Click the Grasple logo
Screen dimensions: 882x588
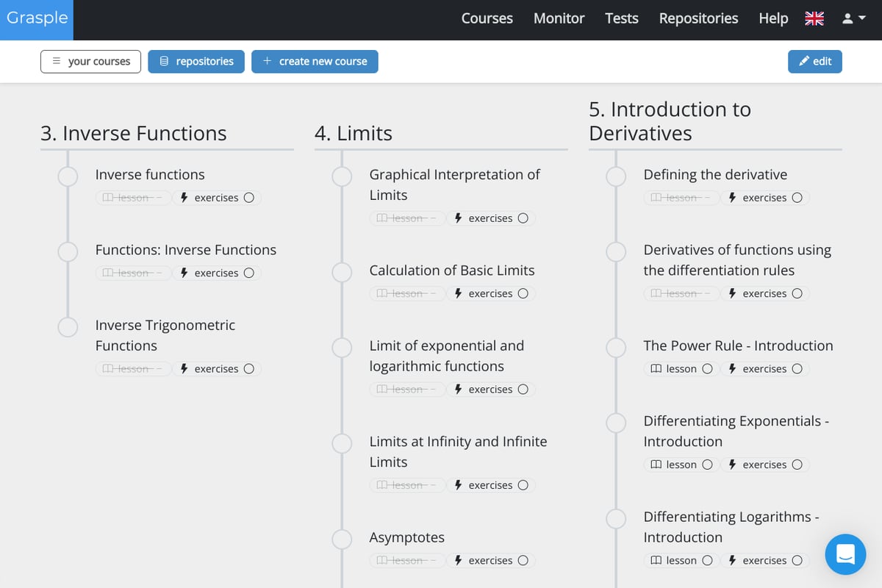point(37,18)
